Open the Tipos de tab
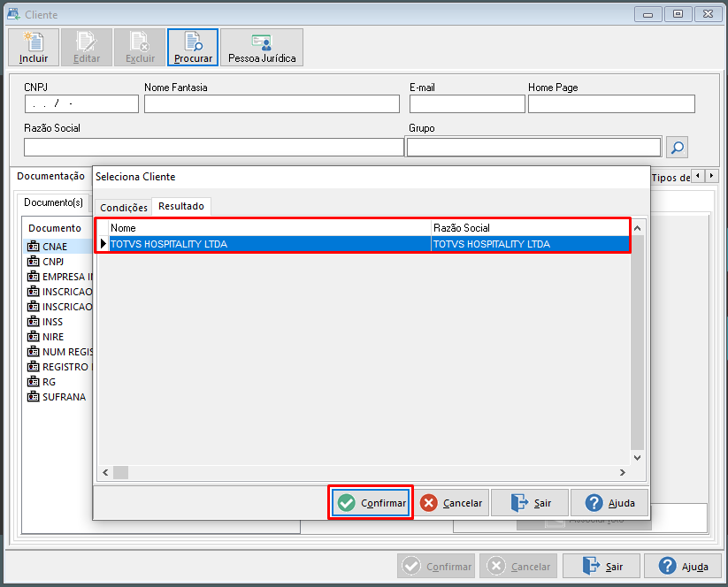The height and width of the screenshot is (587, 728). coord(671,178)
